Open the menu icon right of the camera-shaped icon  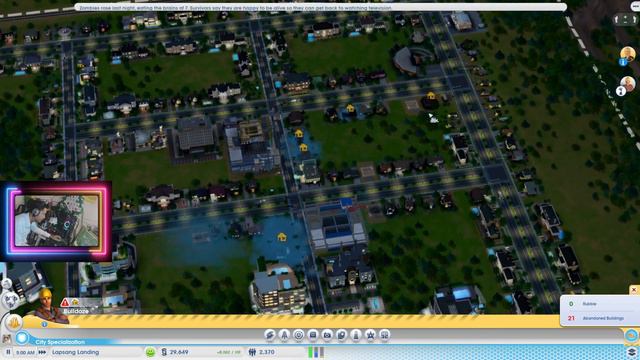[342, 335]
